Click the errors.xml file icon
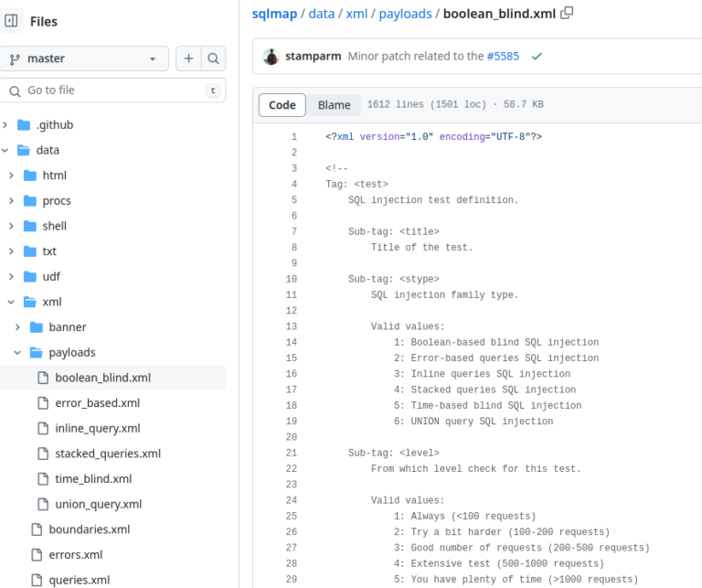702x588 pixels. tap(37, 555)
